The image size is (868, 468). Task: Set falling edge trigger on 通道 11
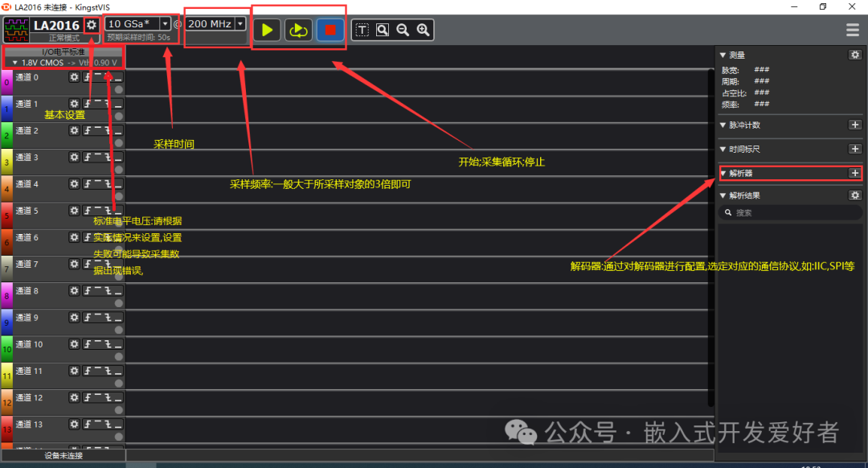(x=108, y=371)
